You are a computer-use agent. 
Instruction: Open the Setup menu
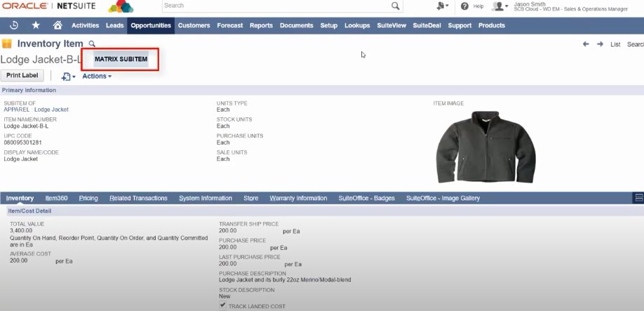(x=328, y=25)
